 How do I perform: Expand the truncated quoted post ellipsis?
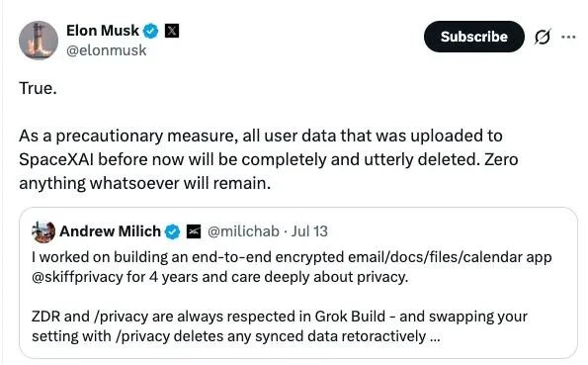(x=434, y=337)
